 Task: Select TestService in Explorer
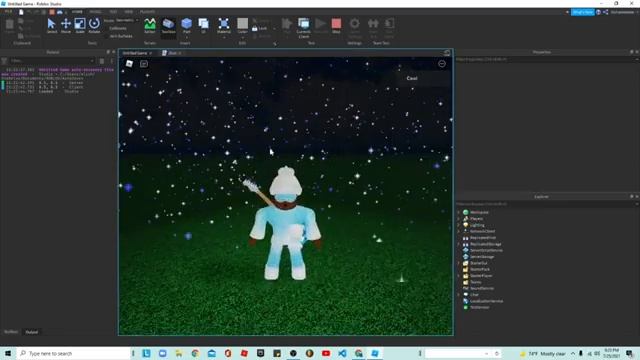[479, 307]
